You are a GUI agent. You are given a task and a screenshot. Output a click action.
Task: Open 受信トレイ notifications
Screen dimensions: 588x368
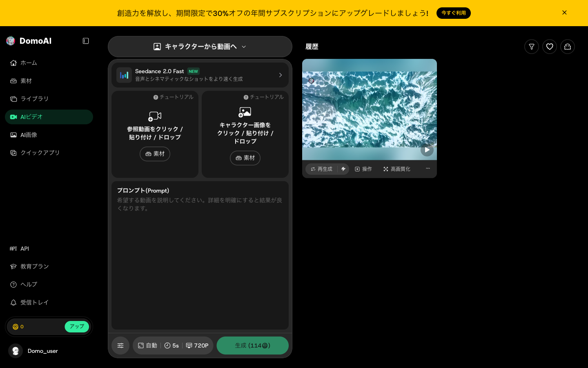point(49,303)
